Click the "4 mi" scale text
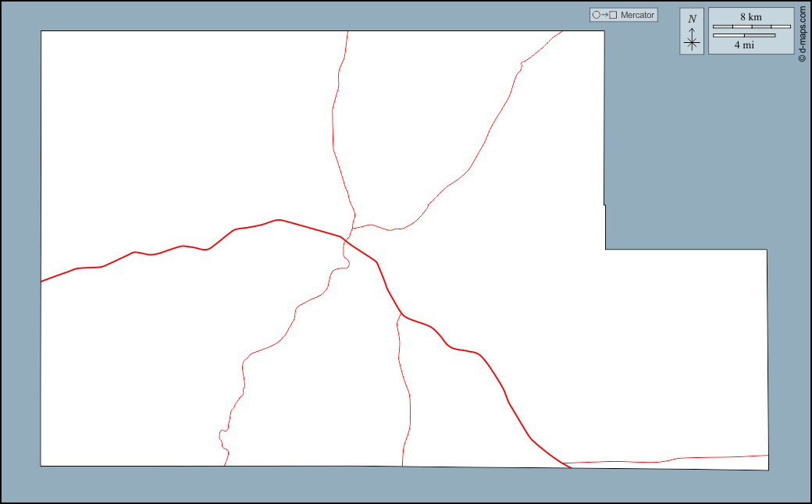This screenshot has height=504, width=812. tap(744, 45)
